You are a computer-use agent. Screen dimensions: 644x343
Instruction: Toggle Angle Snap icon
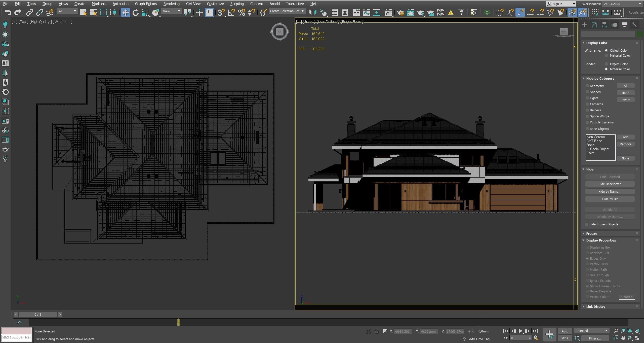(231, 12)
